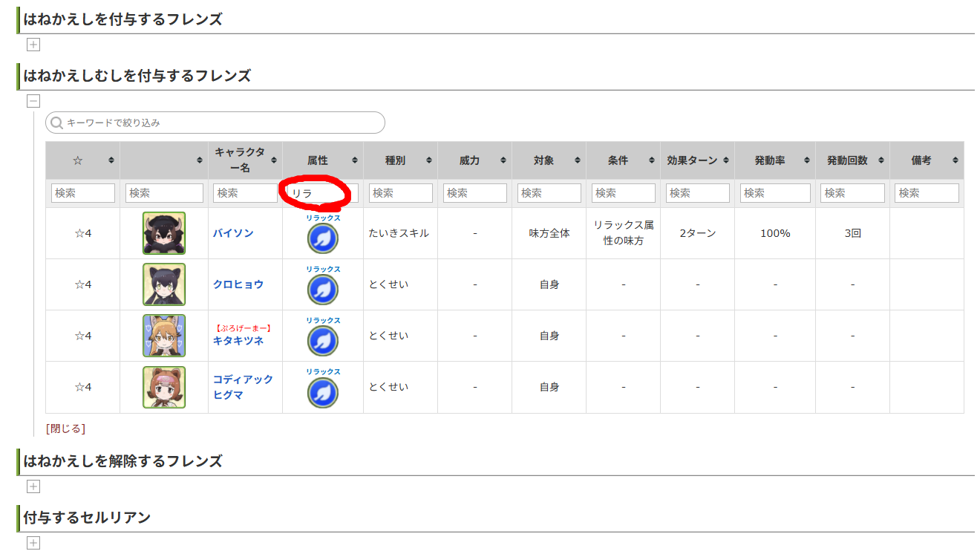Open the コディアックヒグマ character portrait
980x557 pixels.
click(x=164, y=387)
